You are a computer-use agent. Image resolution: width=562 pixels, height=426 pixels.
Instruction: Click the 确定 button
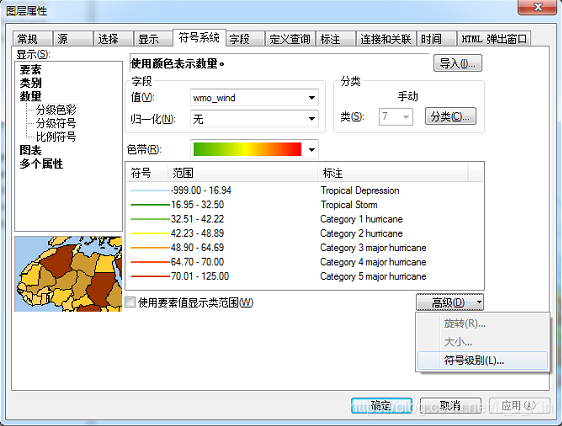381,406
